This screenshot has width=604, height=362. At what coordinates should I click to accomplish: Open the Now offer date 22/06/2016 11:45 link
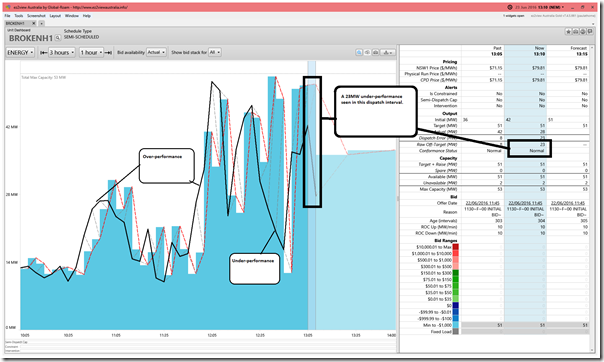coord(525,203)
